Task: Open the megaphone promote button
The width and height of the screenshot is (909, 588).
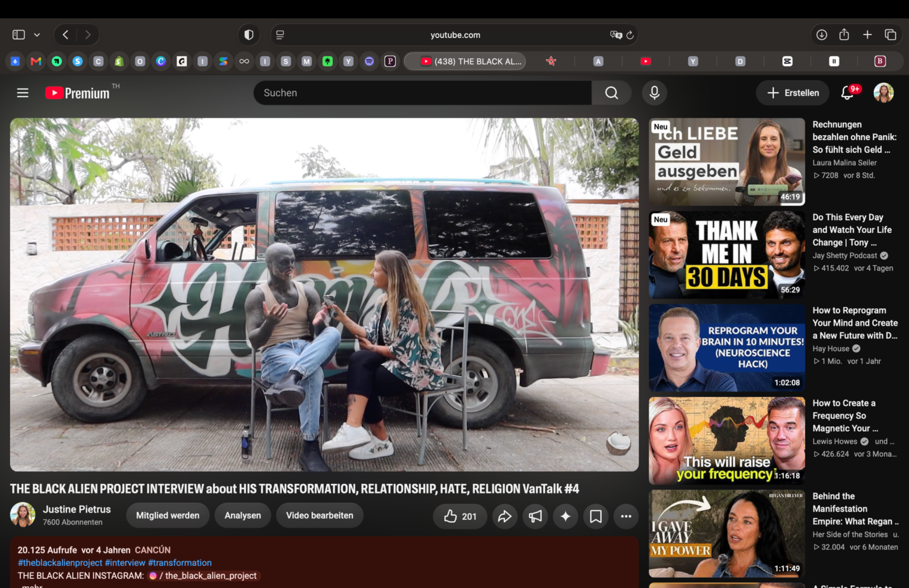Action: pyautogui.click(x=535, y=516)
